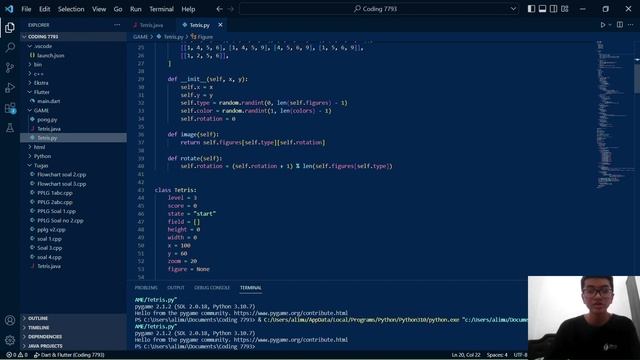Open the Go menu

pyautogui.click(x=118, y=9)
